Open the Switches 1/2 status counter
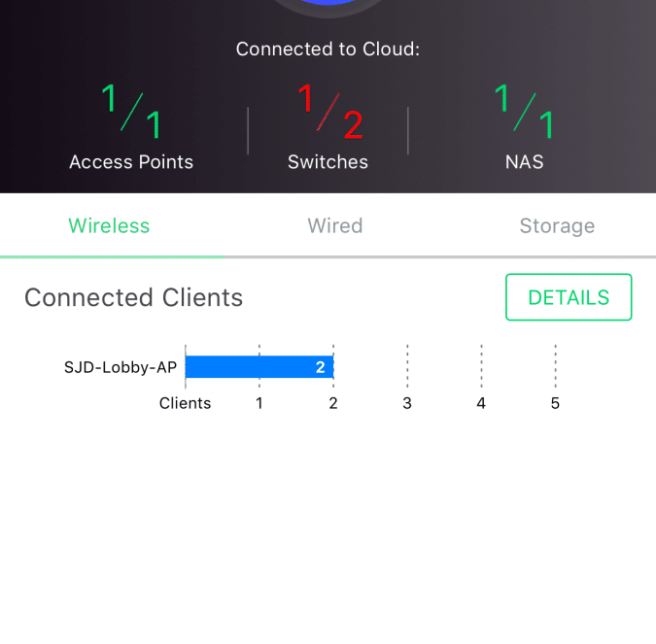 pos(328,112)
